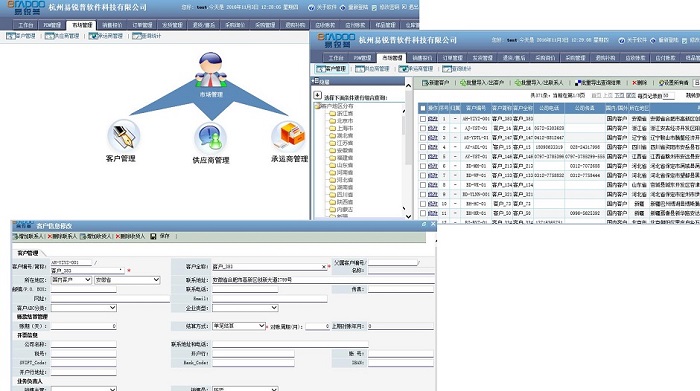Select the 客户管理 tab in the edit dialog

tap(28, 253)
